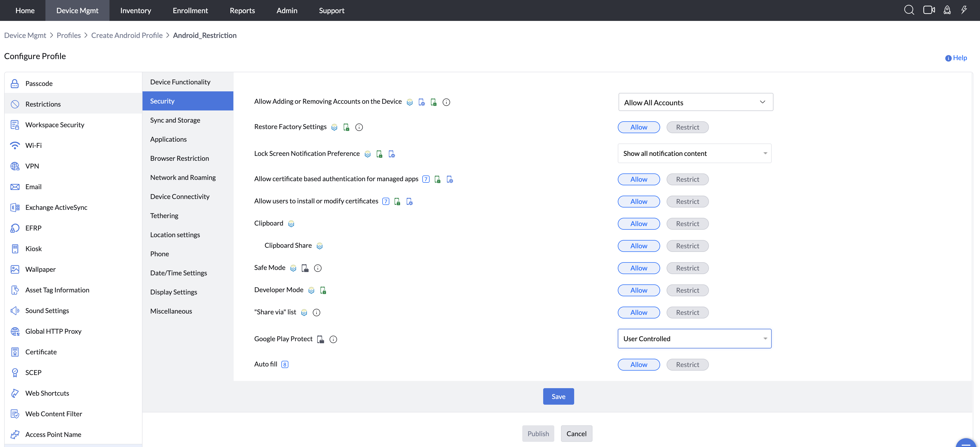The image size is (980, 447).
Task: Allow Clipboard Share setting
Action: 638,246
